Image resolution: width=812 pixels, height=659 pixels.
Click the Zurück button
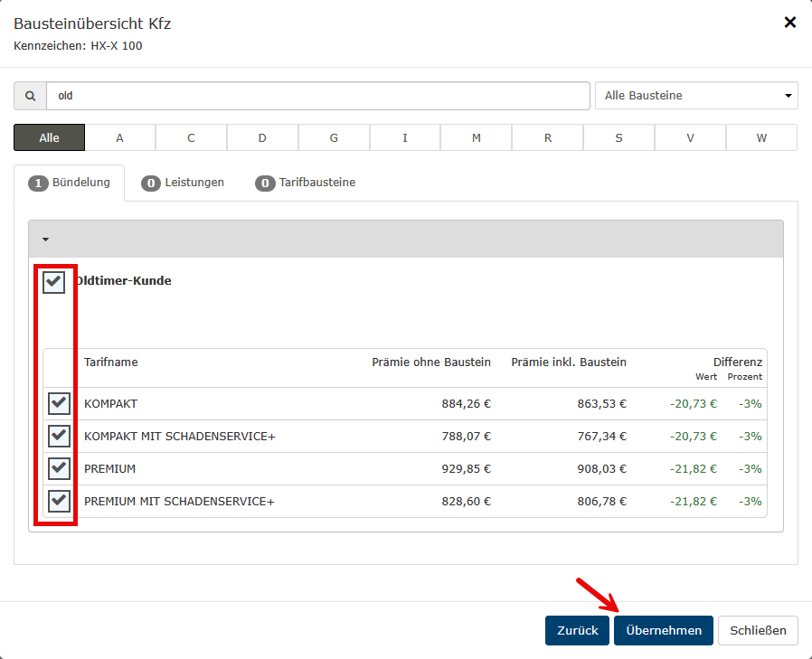[x=578, y=631]
